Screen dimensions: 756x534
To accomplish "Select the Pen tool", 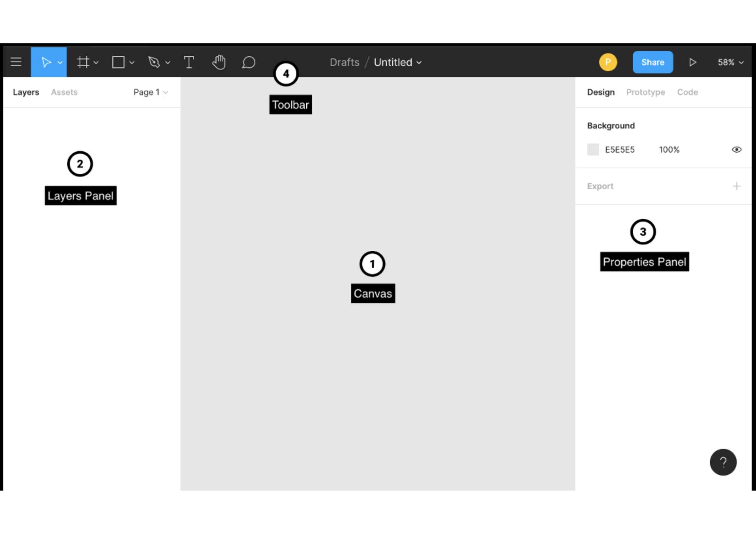I will coord(154,62).
